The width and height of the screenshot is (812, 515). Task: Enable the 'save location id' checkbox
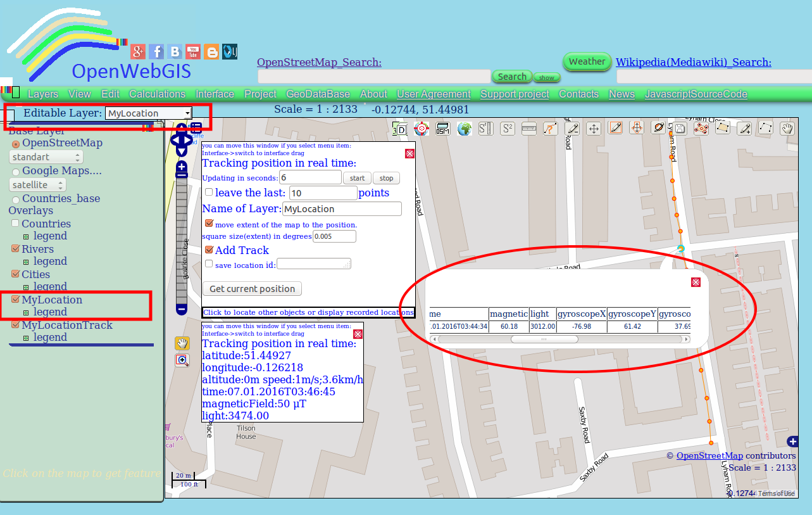[209, 264]
